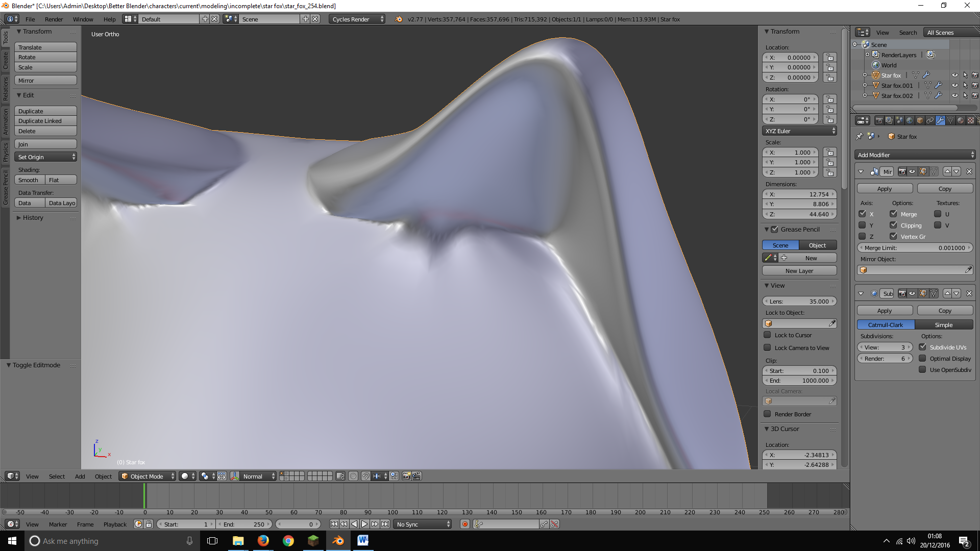Viewport: 980px width, 551px height.
Task: Move the Subsurf modifier down in the stack
Action: point(957,293)
